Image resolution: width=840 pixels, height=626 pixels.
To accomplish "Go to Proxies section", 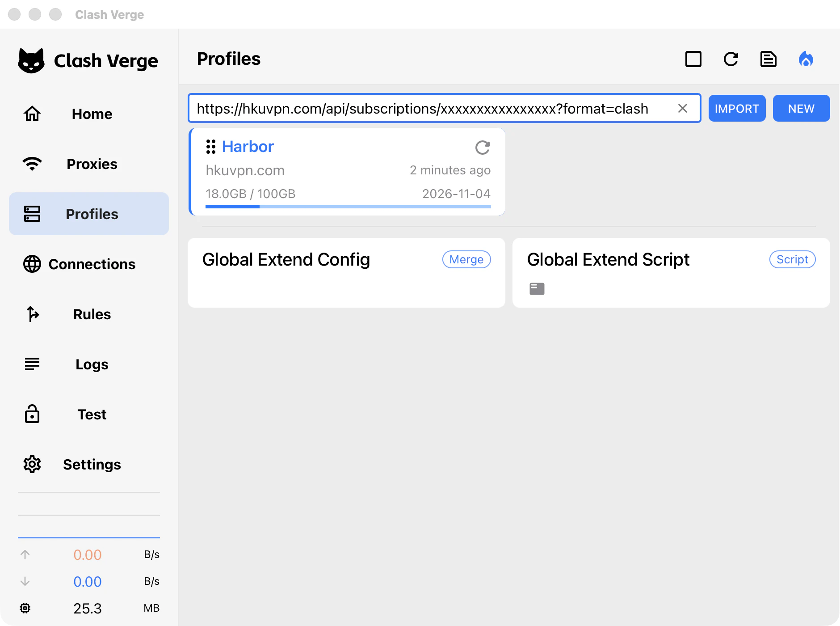I will click(89, 164).
